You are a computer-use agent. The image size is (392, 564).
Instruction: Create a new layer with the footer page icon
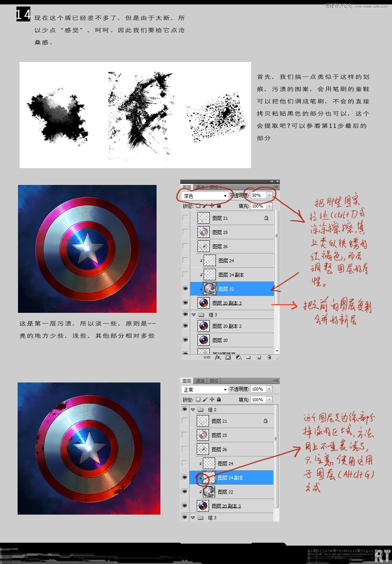[259, 357]
